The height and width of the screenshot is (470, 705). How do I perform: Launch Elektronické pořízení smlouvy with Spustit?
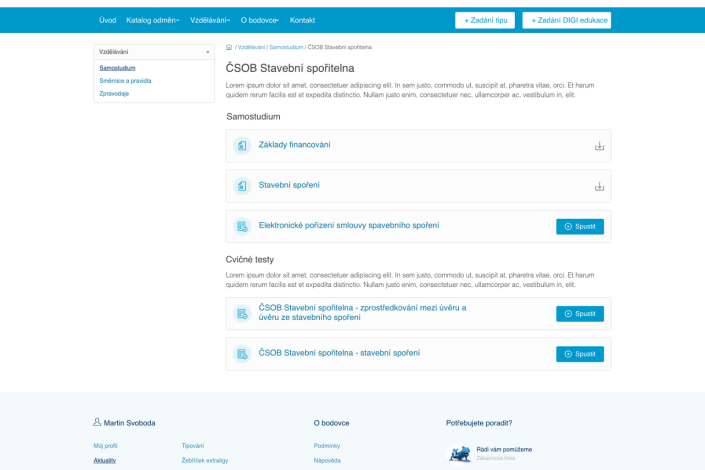(x=580, y=226)
